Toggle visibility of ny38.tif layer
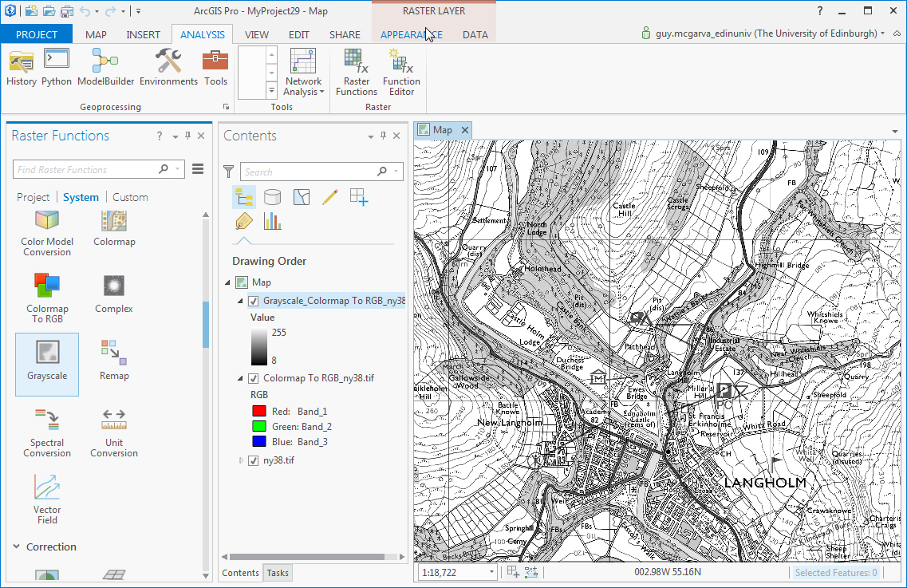Screen dimensions: 907x588 [254, 460]
